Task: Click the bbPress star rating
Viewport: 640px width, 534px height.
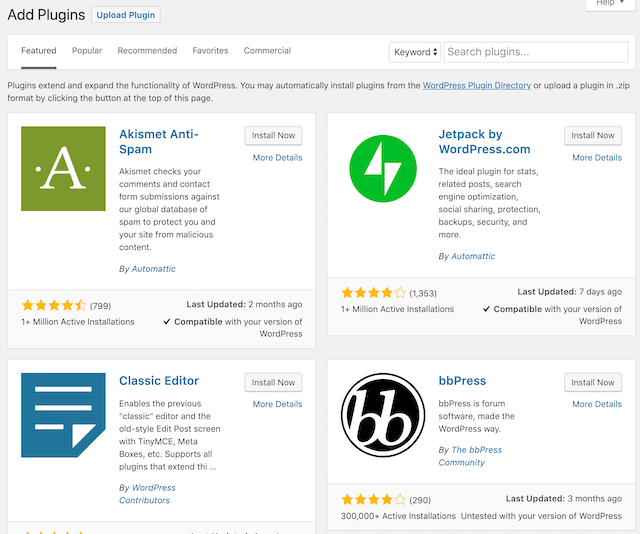Action: click(373, 499)
